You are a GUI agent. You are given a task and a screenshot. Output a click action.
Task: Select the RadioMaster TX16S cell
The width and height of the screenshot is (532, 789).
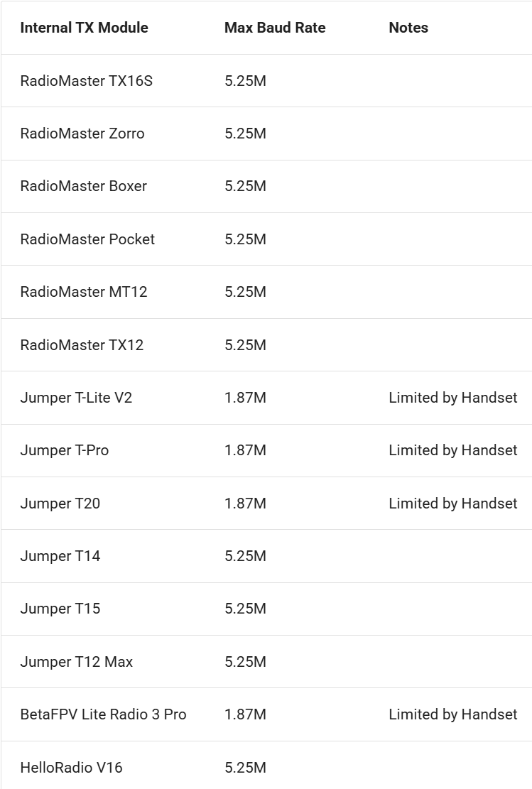tap(86, 80)
